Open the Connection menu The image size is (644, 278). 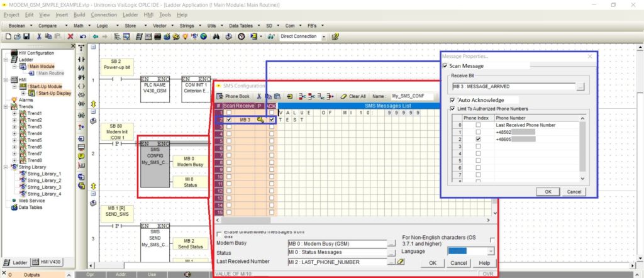pyautogui.click(x=104, y=15)
